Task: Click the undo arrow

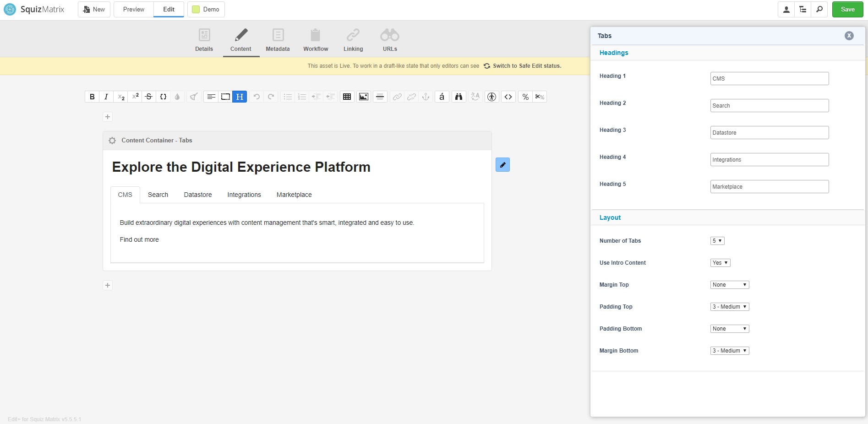Action: (257, 97)
